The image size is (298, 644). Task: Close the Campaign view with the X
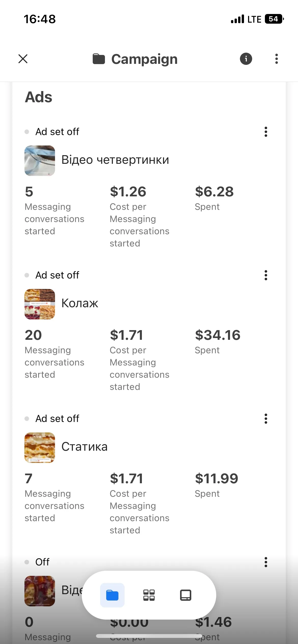tap(23, 59)
